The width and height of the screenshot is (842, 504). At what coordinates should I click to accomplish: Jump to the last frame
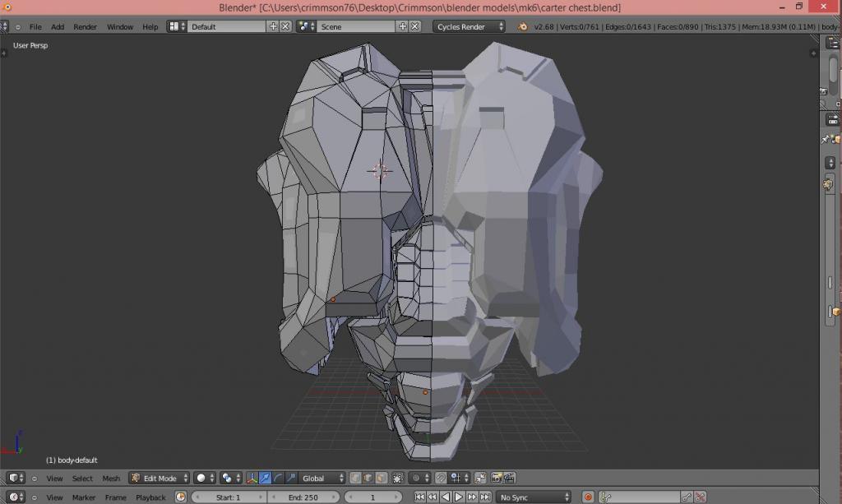point(485,497)
